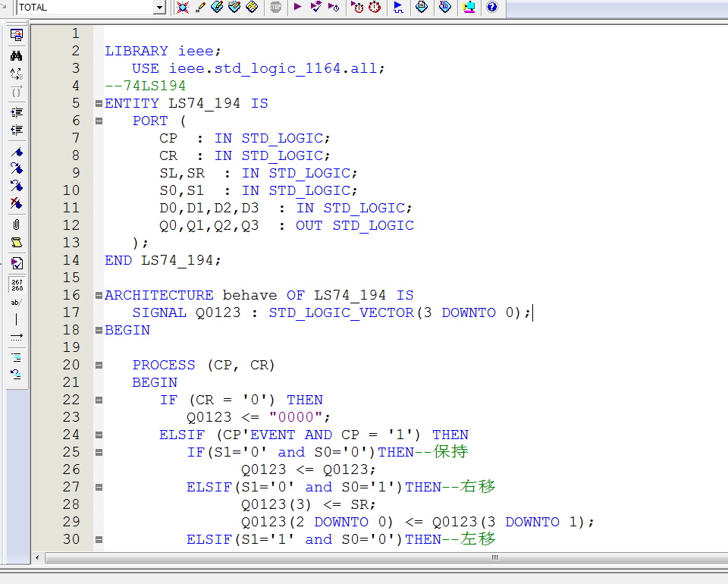Screen dimensions: 728x584
Task: Collapse the PORT block on line 6
Action: (99, 121)
